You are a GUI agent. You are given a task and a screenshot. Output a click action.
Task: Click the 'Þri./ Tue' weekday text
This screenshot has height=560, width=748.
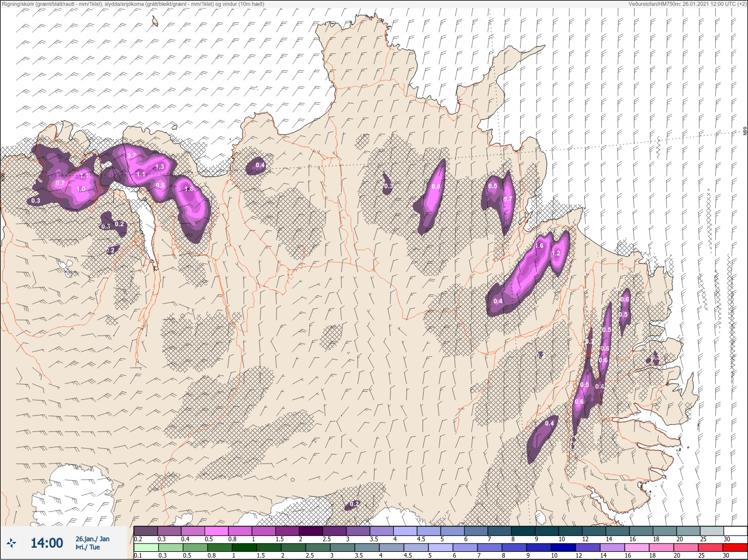point(88,547)
